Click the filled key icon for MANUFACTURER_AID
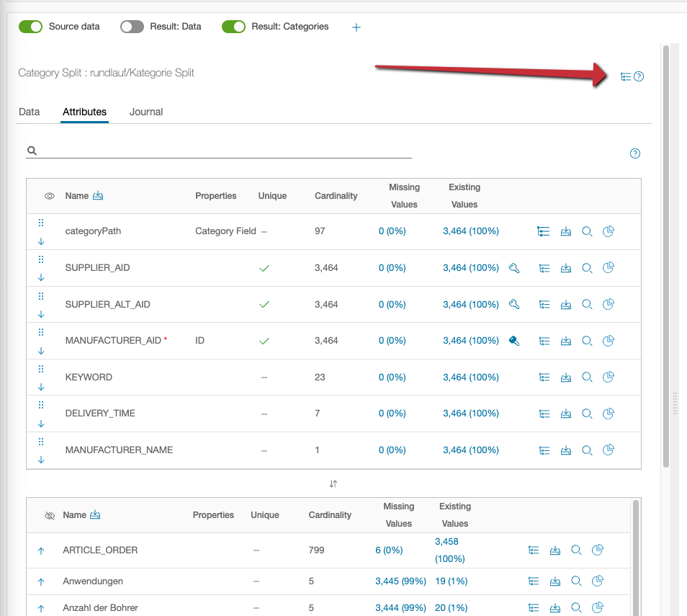The width and height of the screenshot is (687, 616). 514,341
